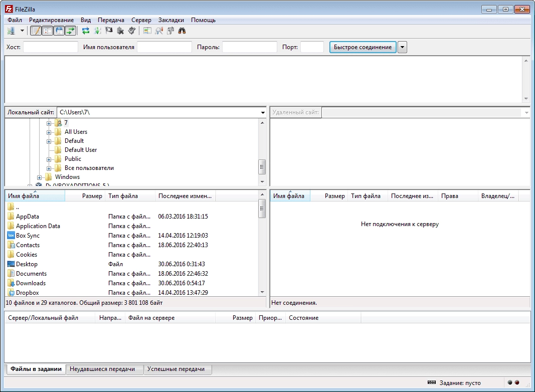
Task: Expand the Default tree node
Action: click(x=49, y=141)
